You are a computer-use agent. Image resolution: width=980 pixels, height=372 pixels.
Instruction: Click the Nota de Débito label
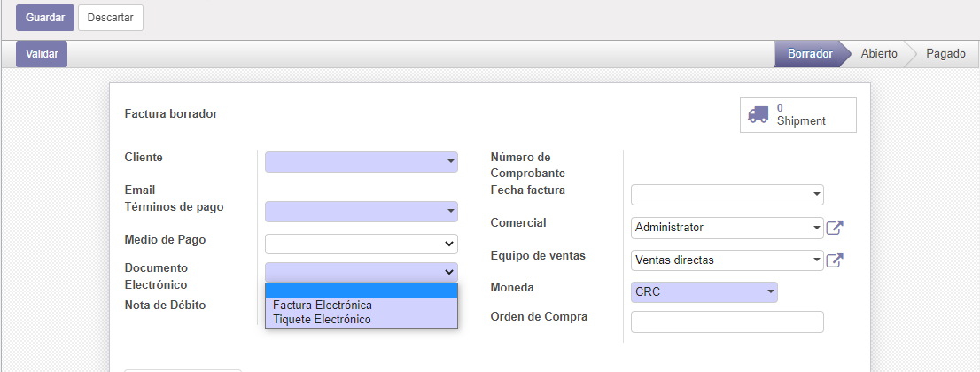pyautogui.click(x=165, y=305)
